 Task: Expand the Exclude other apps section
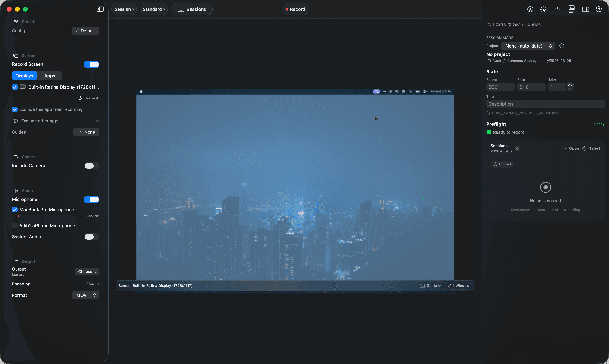pyautogui.click(x=97, y=121)
